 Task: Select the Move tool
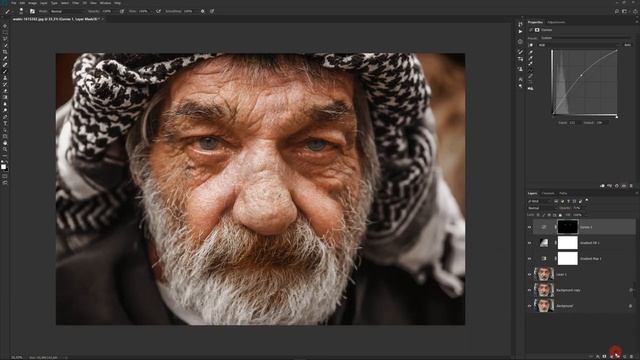pyautogui.click(x=5, y=26)
